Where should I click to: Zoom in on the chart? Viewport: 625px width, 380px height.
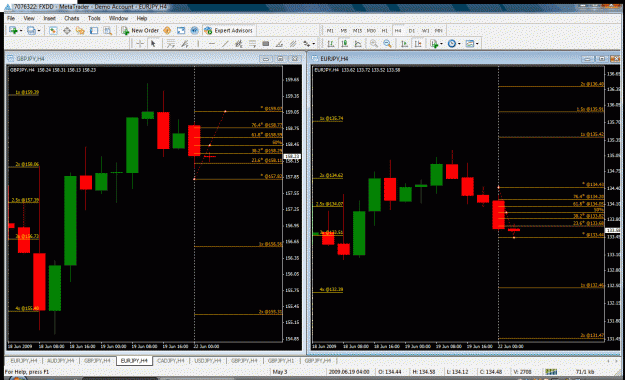coord(373,43)
